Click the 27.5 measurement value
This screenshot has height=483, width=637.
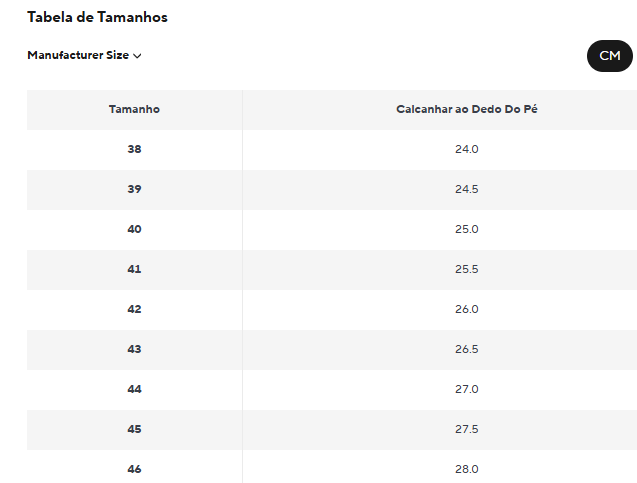tap(466, 429)
